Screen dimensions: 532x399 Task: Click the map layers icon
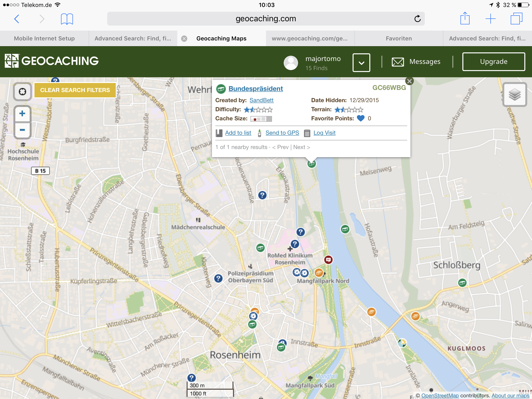click(515, 94)
